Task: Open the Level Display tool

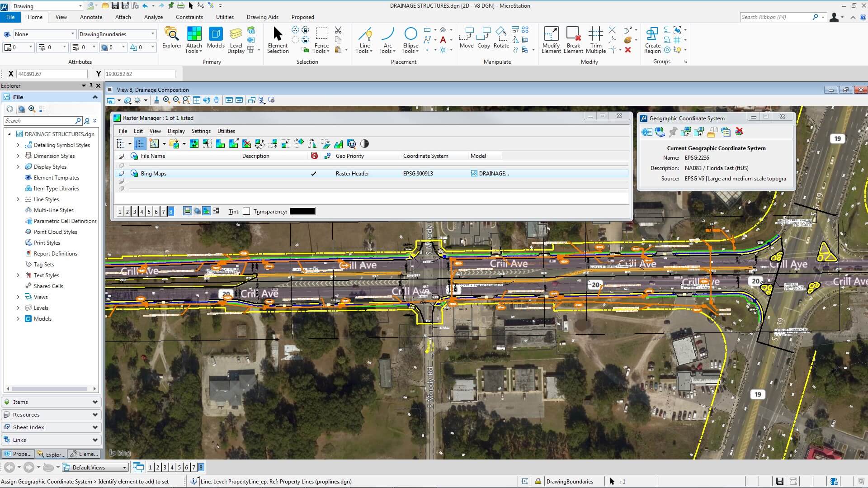Action: click(236, 40)
